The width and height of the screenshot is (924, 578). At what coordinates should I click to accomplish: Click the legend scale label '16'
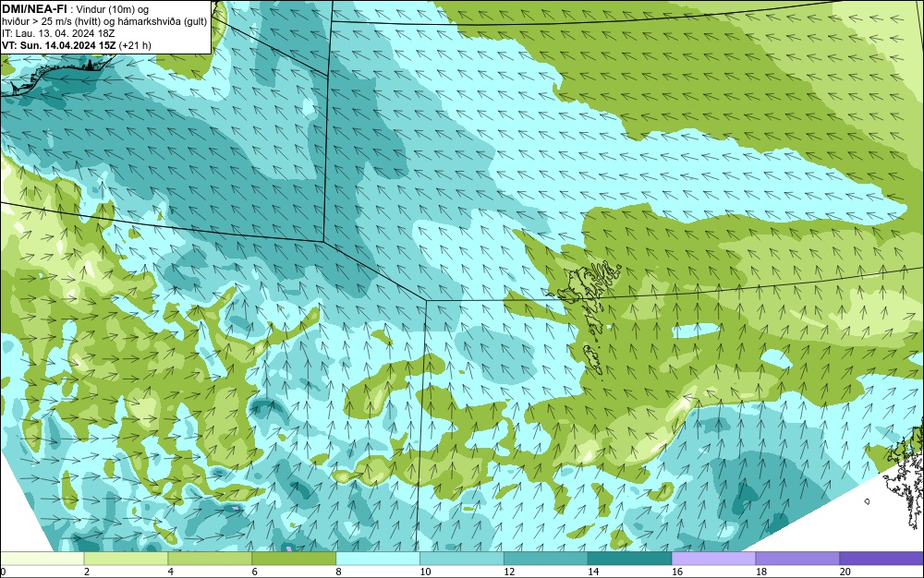[677, 572]
